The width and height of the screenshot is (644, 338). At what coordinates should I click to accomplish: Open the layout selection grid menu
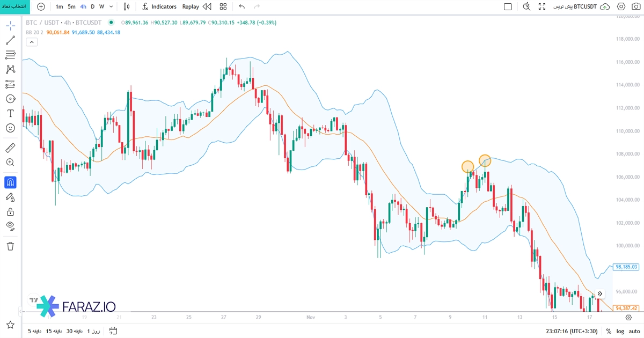pos(223,6)
